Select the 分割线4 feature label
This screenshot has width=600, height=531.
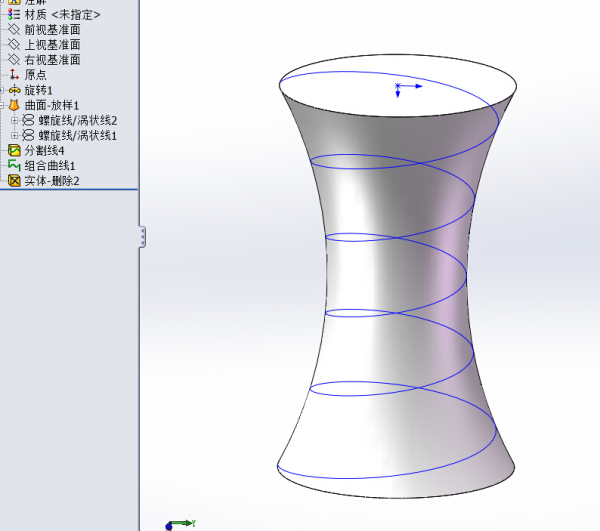click(44, 150)
